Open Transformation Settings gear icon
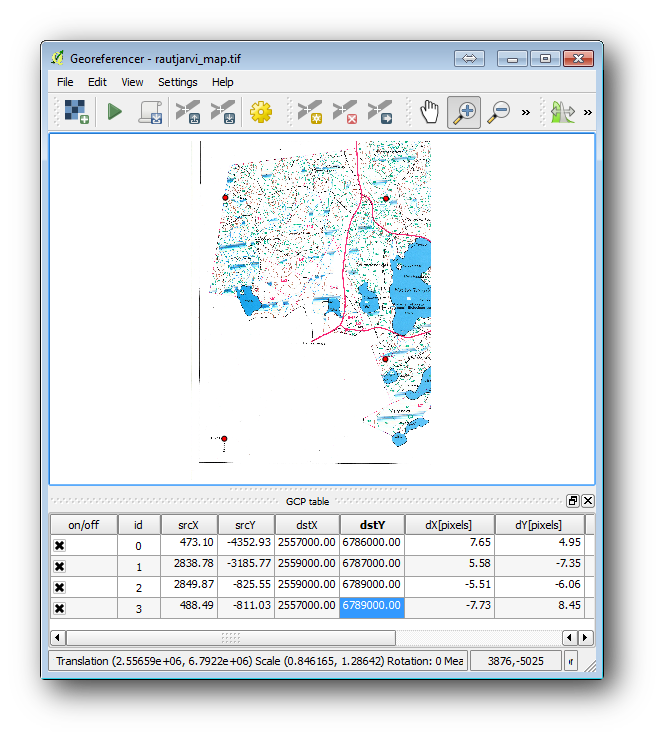 pos(261,112)
